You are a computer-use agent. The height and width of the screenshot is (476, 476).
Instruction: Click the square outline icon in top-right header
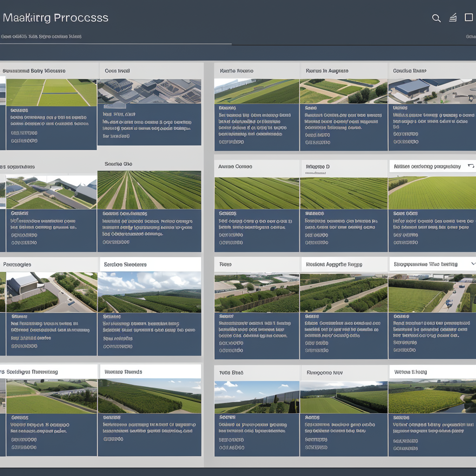tap(469, 18)
